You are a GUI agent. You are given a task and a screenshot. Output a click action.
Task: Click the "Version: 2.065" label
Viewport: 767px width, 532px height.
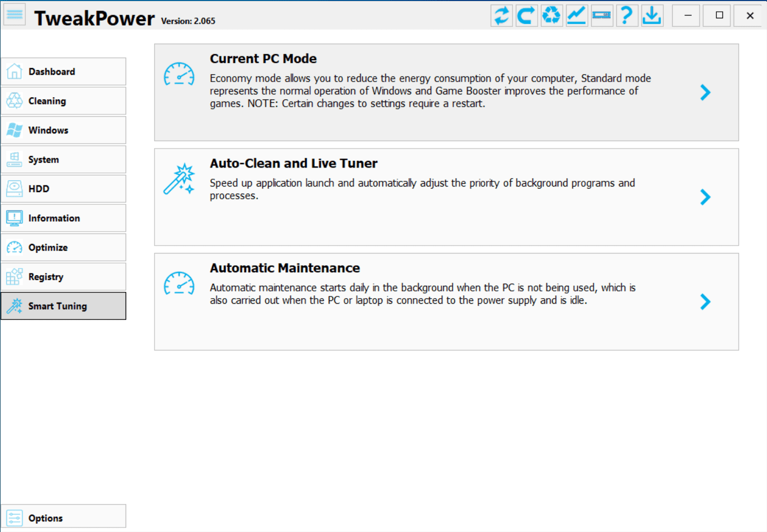pyautogui.click(x=188, y=21)
